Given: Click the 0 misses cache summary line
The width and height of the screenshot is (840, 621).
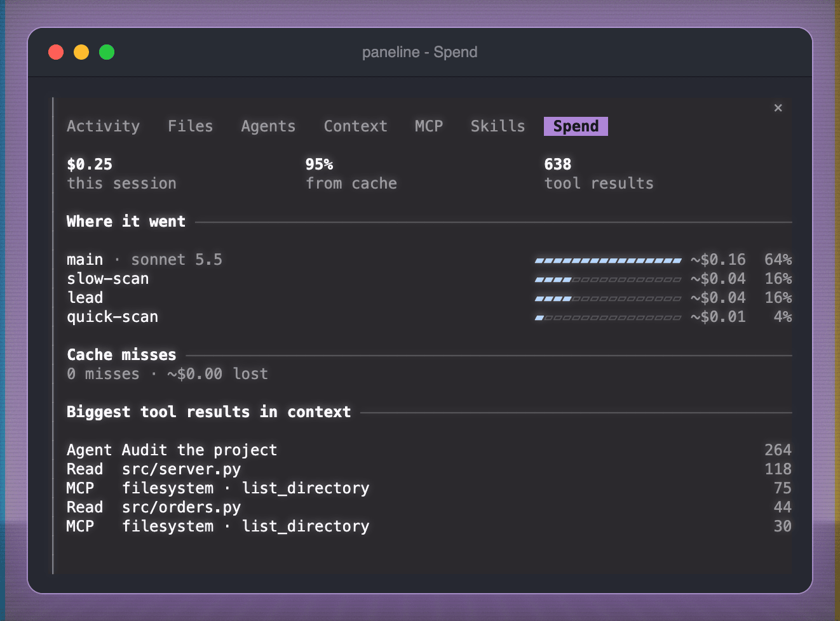Looking at the screenshot, I should 167,374.
